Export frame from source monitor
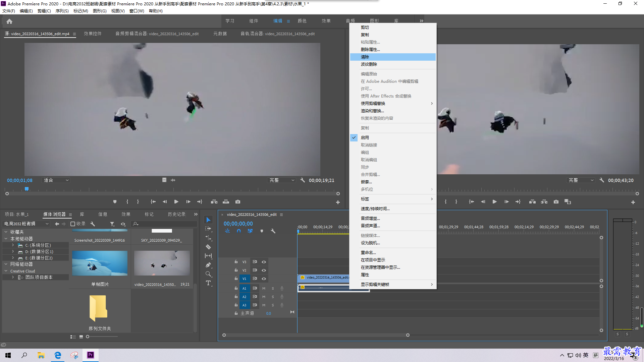 pos(238,202)
